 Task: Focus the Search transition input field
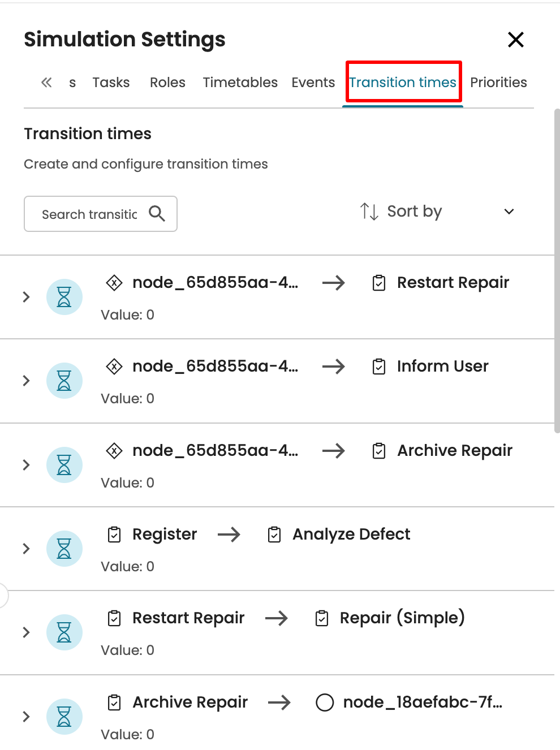[89, 214]
